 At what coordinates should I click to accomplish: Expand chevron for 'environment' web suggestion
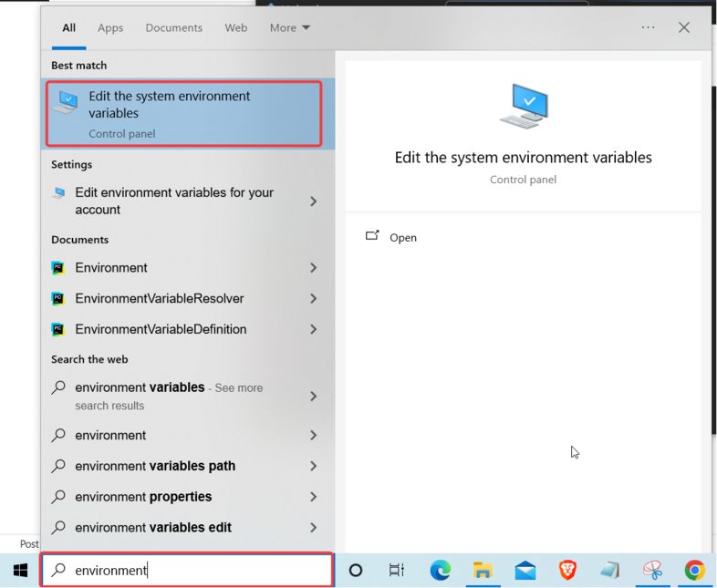coord(313,436)
